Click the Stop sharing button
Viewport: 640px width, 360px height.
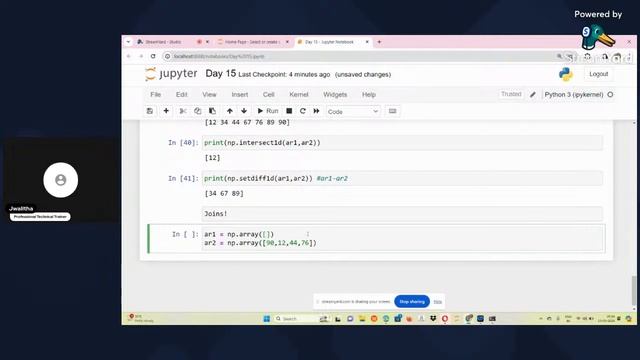412,302
